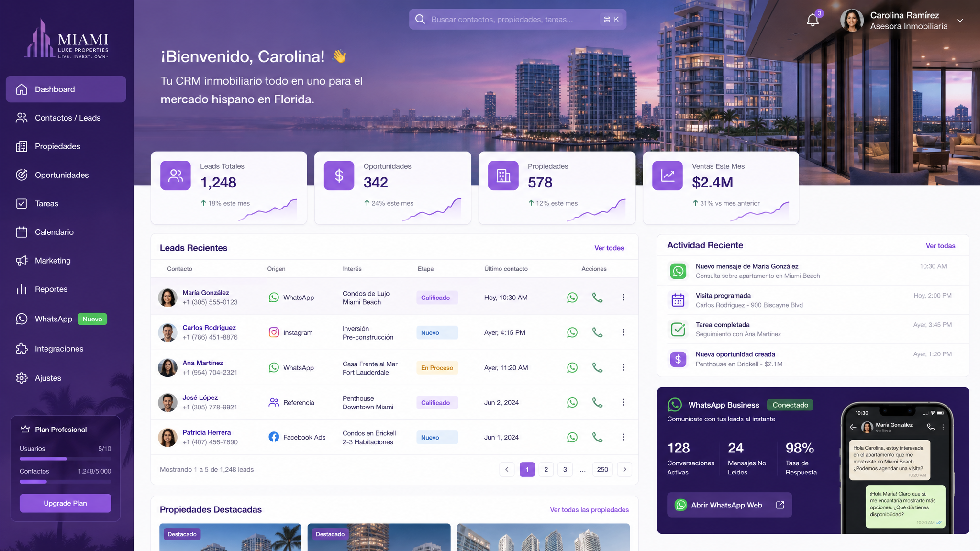Viewport: 980px width, 551px height.
Task: Open WhatsApp chat for Patricia Herrera row
Action: (572, 437)
